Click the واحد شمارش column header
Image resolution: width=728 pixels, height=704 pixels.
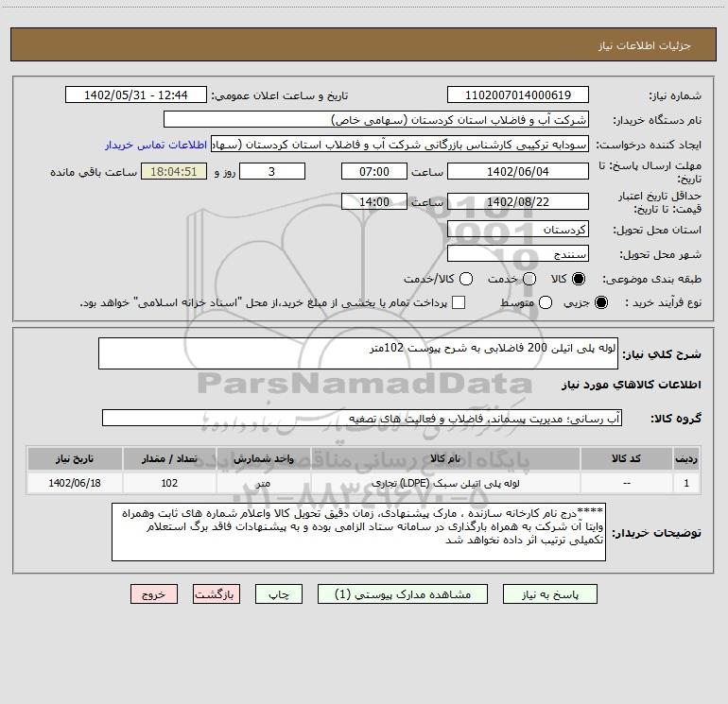(x=263, y=458)
